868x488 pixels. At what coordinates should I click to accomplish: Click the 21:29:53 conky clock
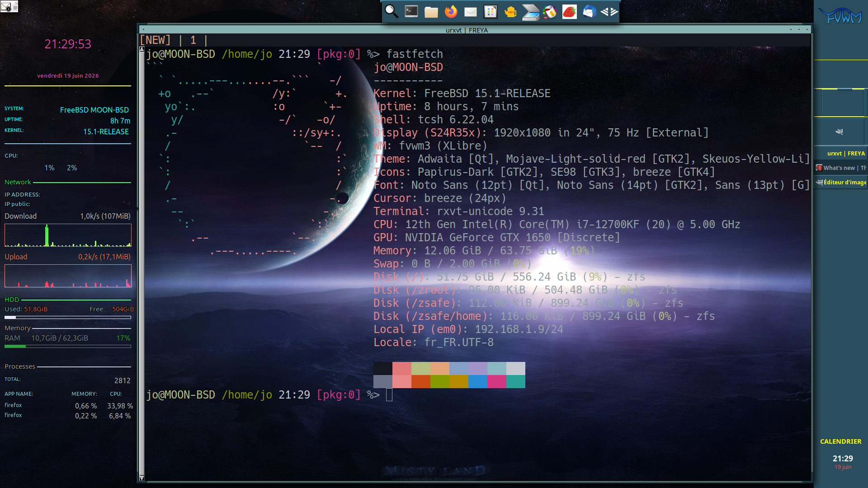(68, 44)
